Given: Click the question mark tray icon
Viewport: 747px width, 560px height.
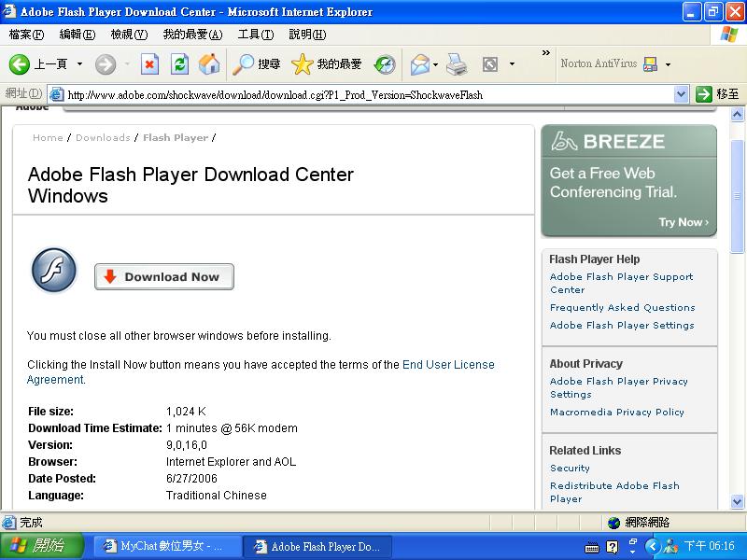Looking at the screenshot, I should 613,547.
